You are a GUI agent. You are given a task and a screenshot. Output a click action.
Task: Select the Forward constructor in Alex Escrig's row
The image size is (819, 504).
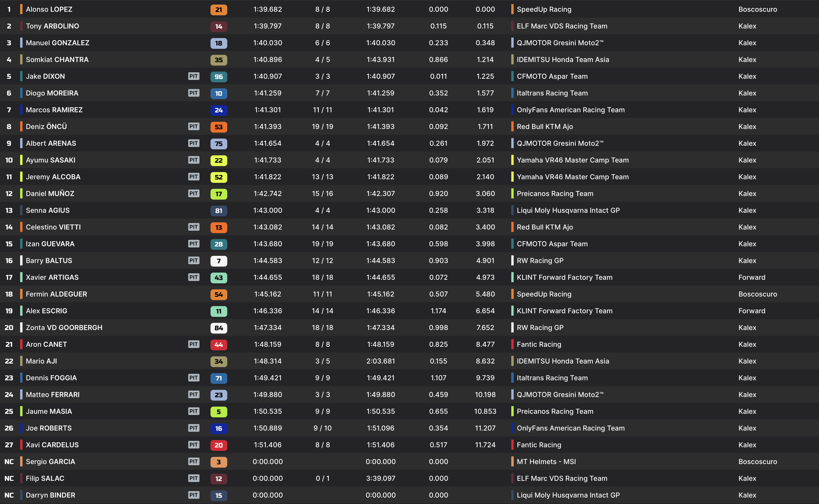(x=752, y=311)
